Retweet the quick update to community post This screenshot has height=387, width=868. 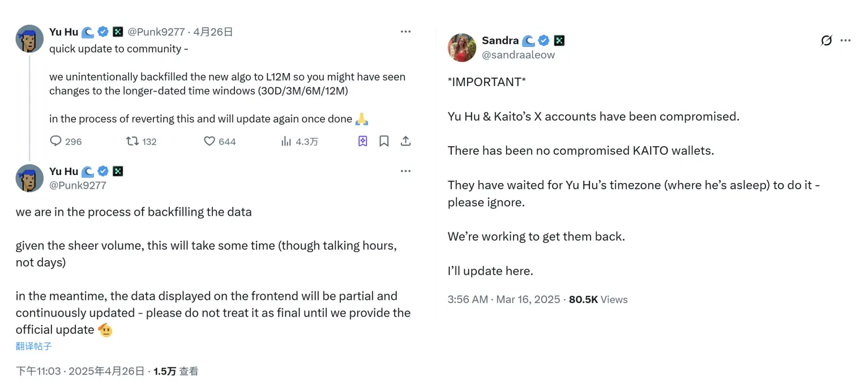[132, 141]
